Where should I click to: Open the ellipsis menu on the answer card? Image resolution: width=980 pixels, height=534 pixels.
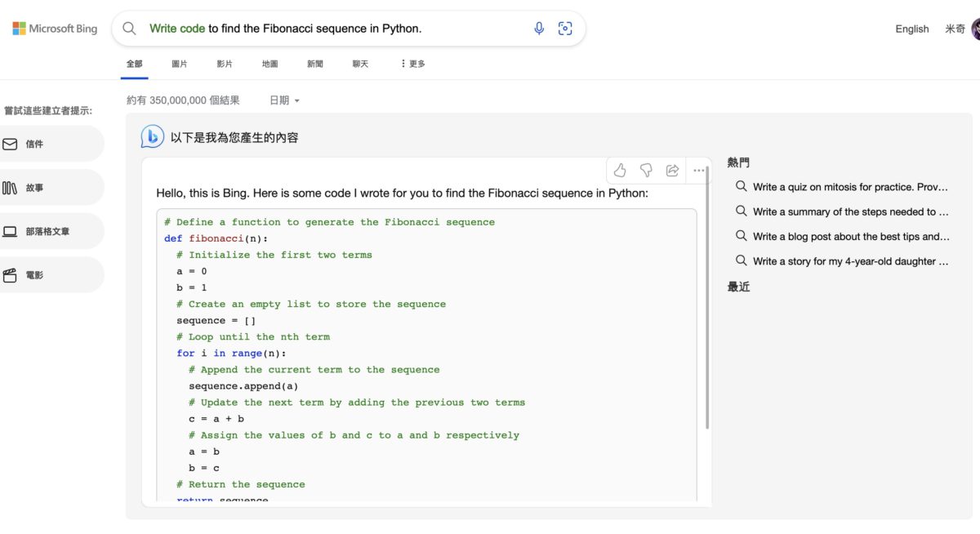pos(699,170)
